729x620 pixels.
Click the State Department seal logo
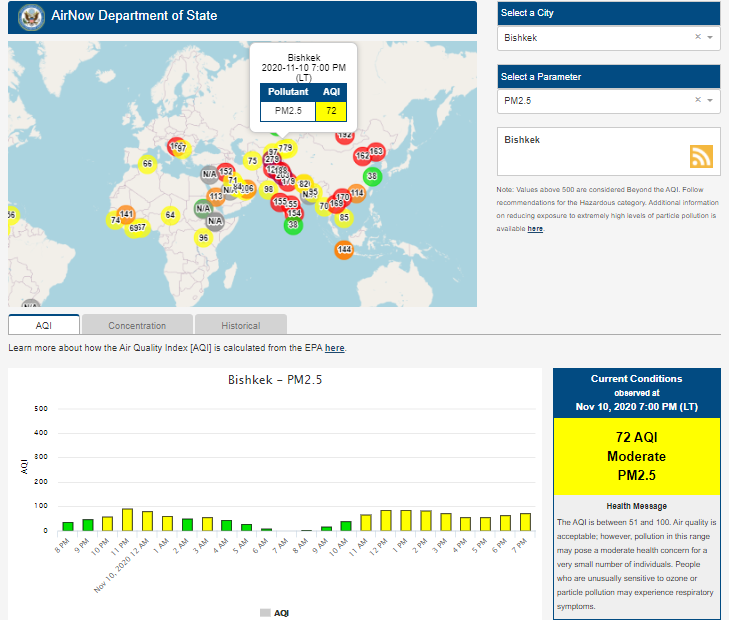pos(33,17)
